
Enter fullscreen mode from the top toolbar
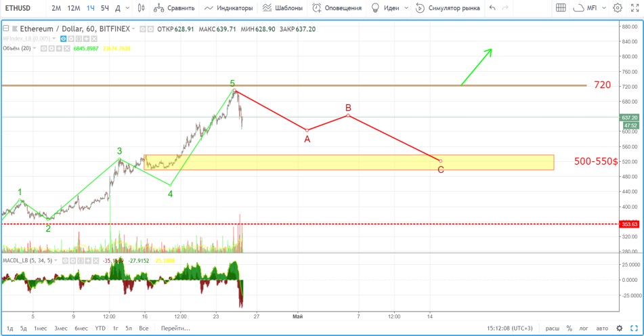(x=635, y=8)
